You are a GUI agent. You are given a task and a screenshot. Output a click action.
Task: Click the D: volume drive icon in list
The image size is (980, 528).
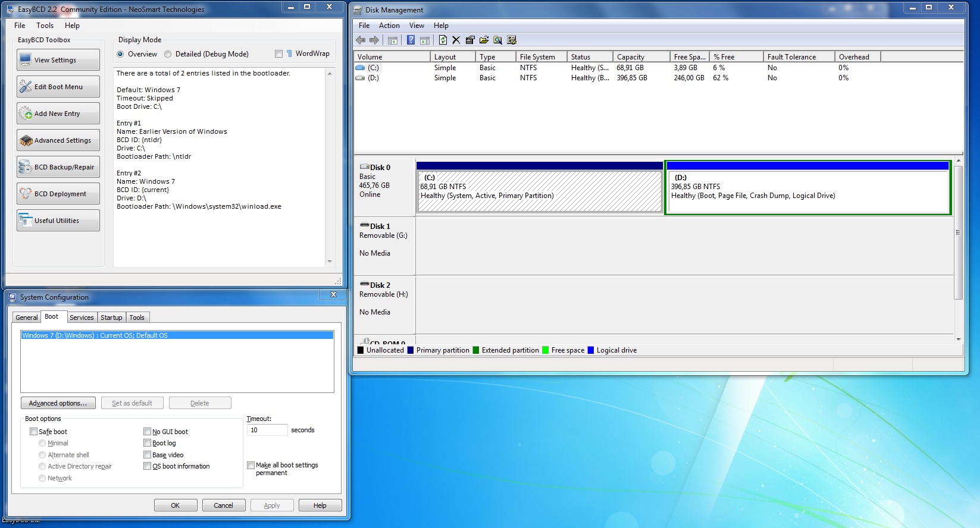coord(360,78)
